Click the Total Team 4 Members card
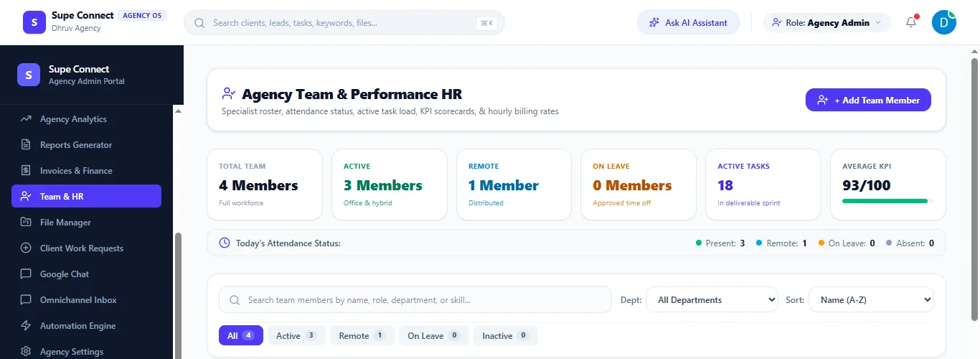Image resolution: width=980 pixels, height=359 pixels. [265, 185]
